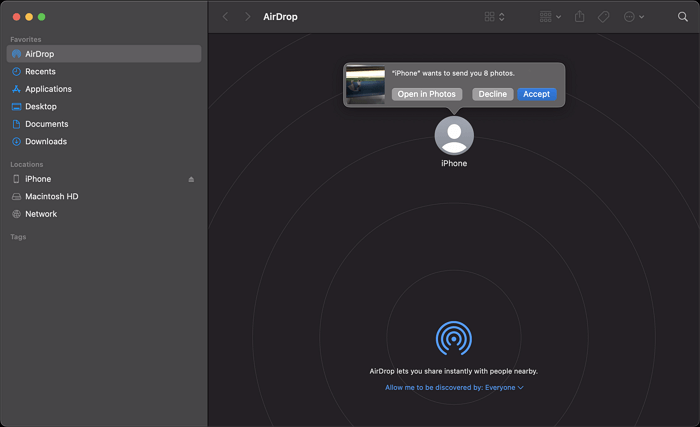
Task: Select Downloads in the Favorites list
Action: [x=45, y=141]
